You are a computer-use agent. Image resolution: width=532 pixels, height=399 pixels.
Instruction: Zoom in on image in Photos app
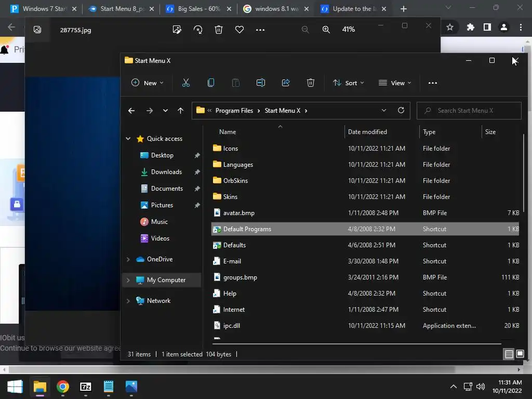[x=326, y=30]
